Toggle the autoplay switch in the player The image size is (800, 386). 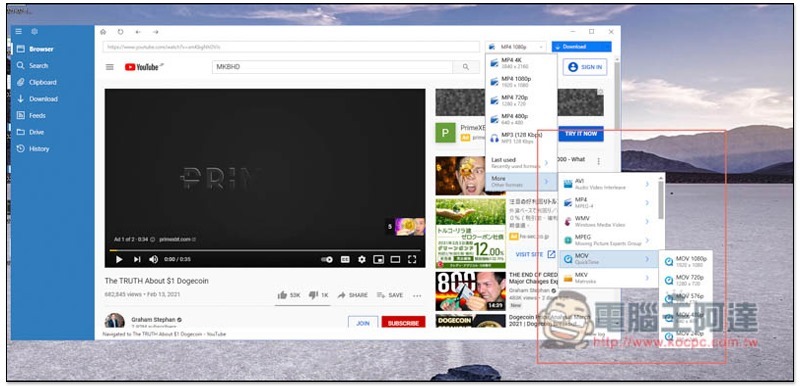point(327,260)
